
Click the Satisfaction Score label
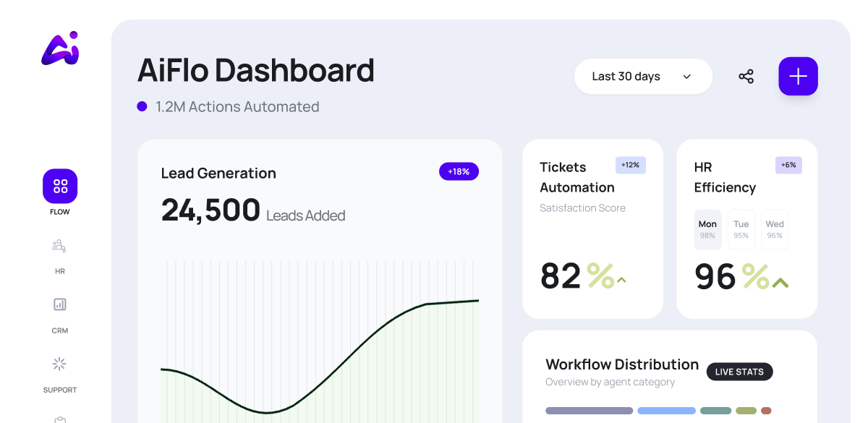(x=582, y=208)
